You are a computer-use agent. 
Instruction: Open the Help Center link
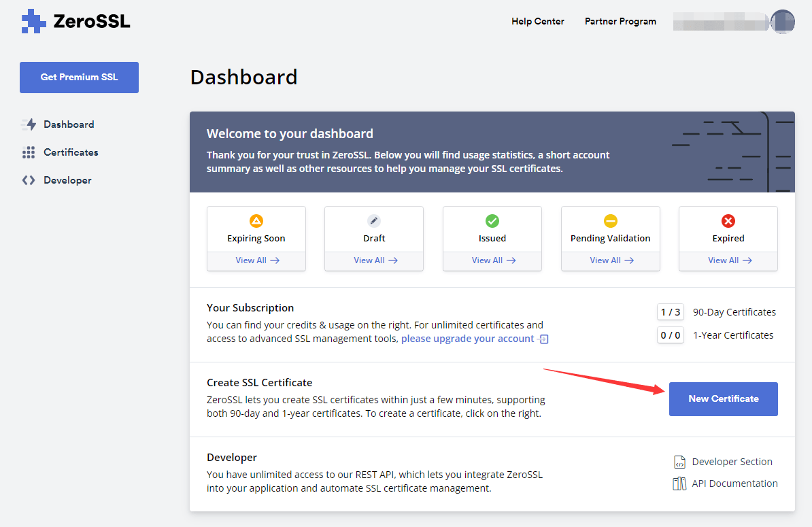[x=537, y=22]
